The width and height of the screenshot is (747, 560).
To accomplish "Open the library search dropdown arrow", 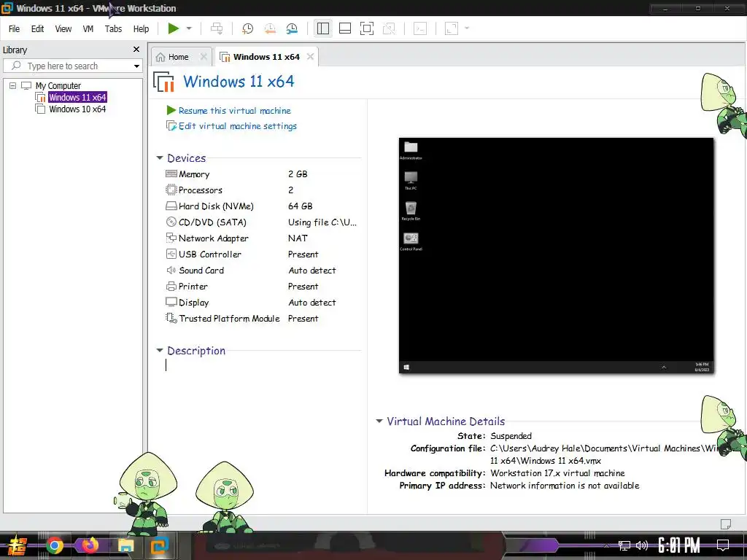I will coord(136,66).
